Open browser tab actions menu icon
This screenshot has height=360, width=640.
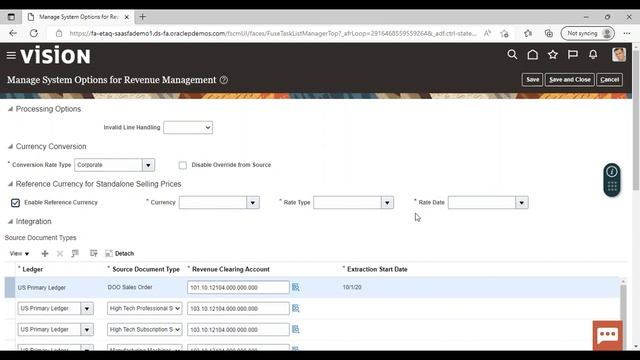(x=11, y=17)
